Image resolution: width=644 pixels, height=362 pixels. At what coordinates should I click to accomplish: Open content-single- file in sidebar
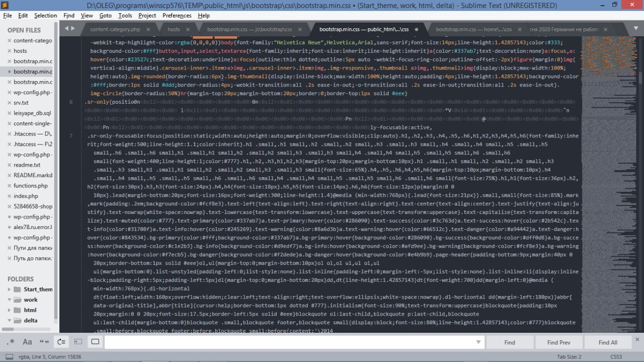(33, 123)
